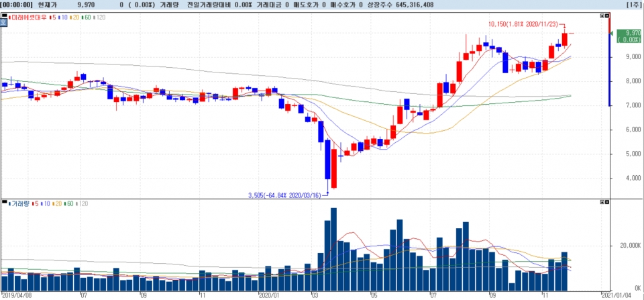Select the 5-period MA legend in price panel

[52, 17]
